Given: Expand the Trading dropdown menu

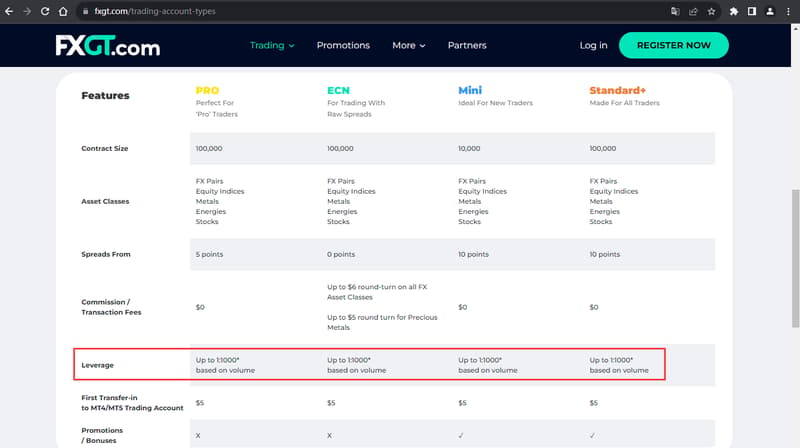Looking at the screenshot, I should point(272,45).
